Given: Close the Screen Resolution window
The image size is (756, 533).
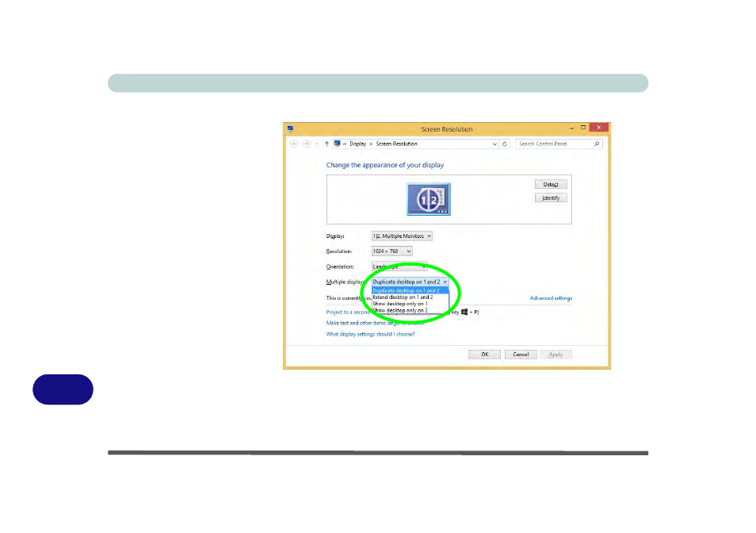Looking at the screenshot, I should pos(599,128).
